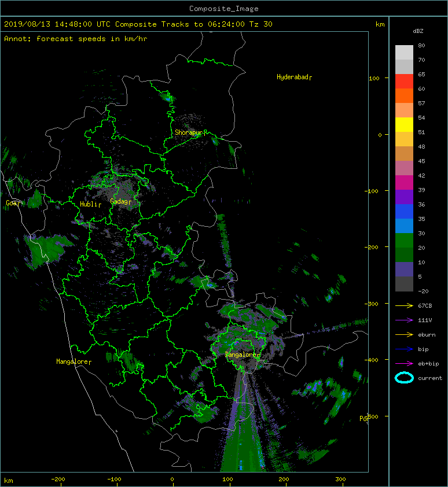448x487 pixels.
Task: Click the -300 tick on vertical axis
Action: click(371, 304)
